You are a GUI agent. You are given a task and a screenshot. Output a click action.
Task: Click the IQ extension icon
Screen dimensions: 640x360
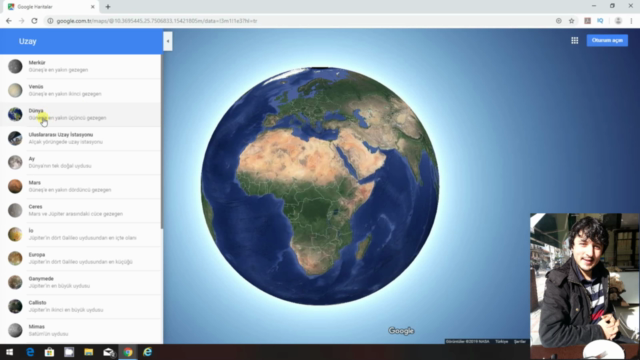[600, 21]
